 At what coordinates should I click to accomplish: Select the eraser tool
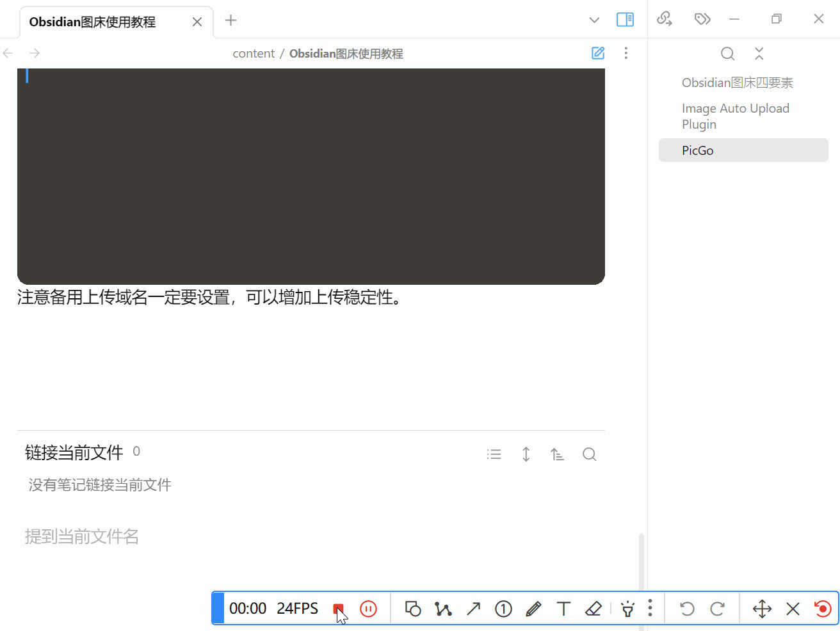pos(594,609)
